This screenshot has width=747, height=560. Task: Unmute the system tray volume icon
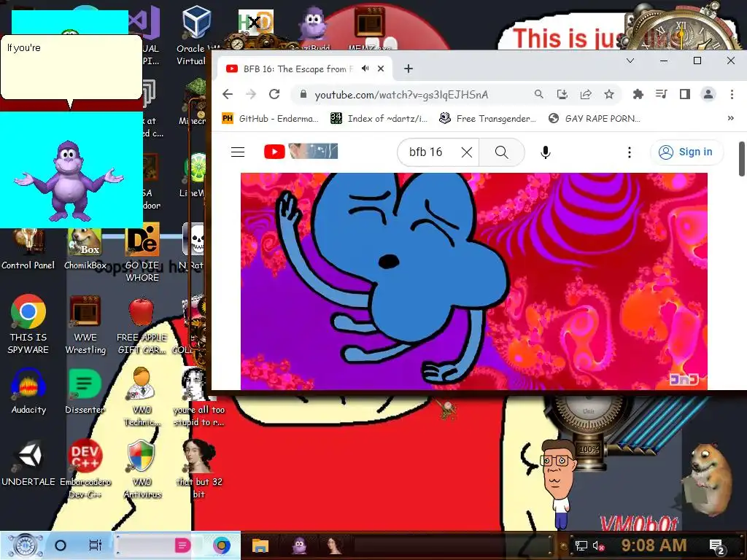pyautogui.click(x=598, y=545)
